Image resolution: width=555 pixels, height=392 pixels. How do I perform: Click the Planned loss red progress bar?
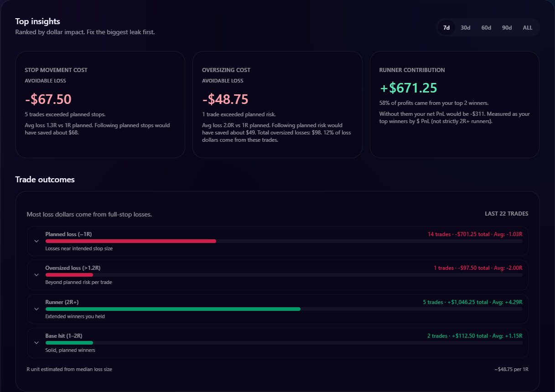pyautogui.click(x=130, y=241)
